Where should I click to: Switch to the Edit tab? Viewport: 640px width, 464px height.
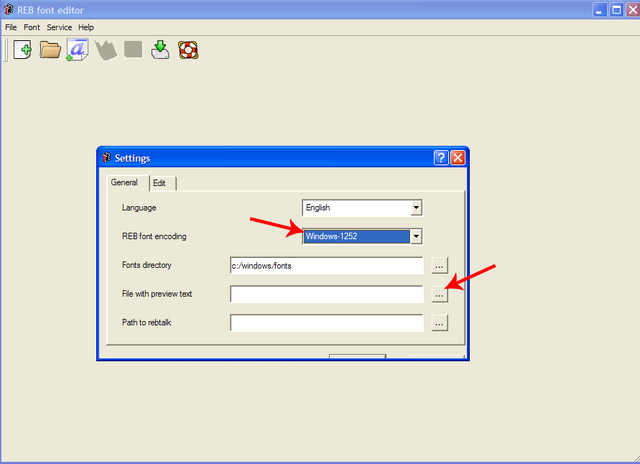pyautogui.click(x=159, y=183)
